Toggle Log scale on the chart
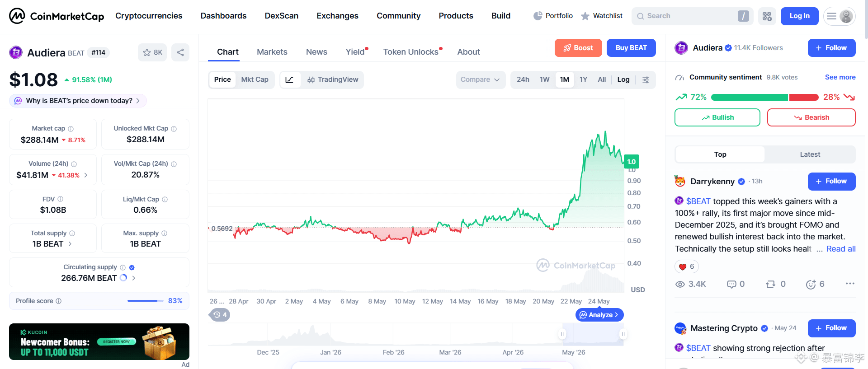The width and height of the screenshot is (868, 369). point(623,80)
